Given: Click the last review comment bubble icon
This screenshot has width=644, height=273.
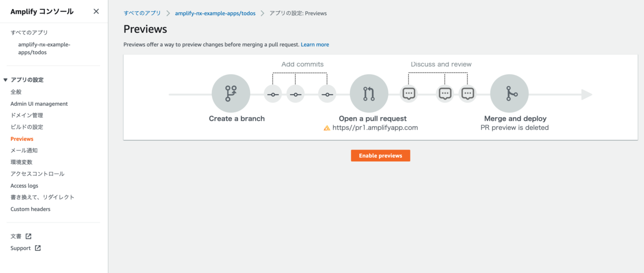Looking at the screenshot, I should point(467,94).
